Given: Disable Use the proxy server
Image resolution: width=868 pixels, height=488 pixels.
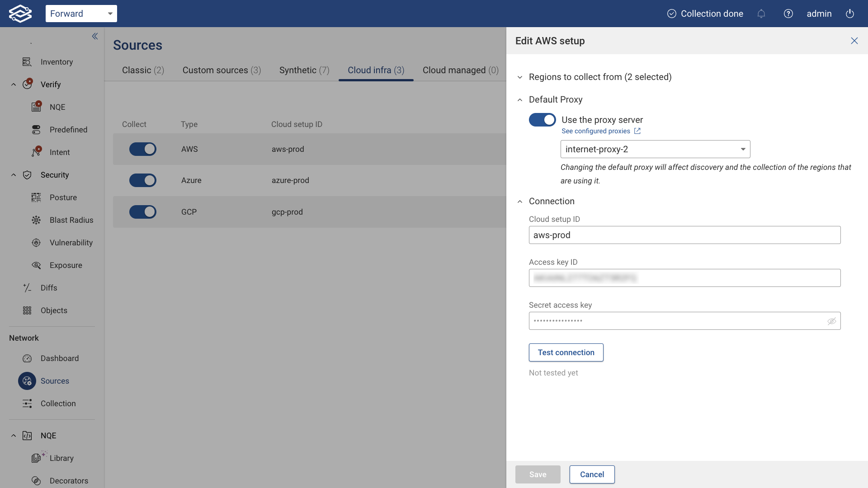Looking at the screenshot, I should tap(542, 120).
